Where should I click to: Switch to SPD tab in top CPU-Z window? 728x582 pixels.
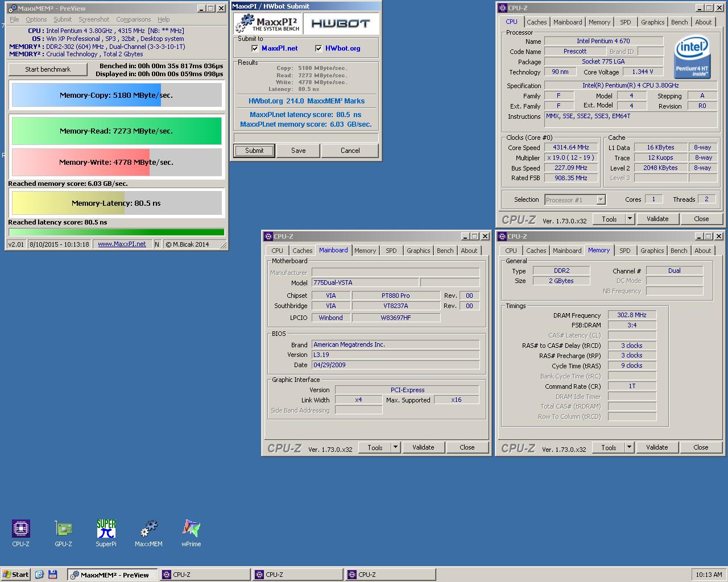tap(626, 22)
